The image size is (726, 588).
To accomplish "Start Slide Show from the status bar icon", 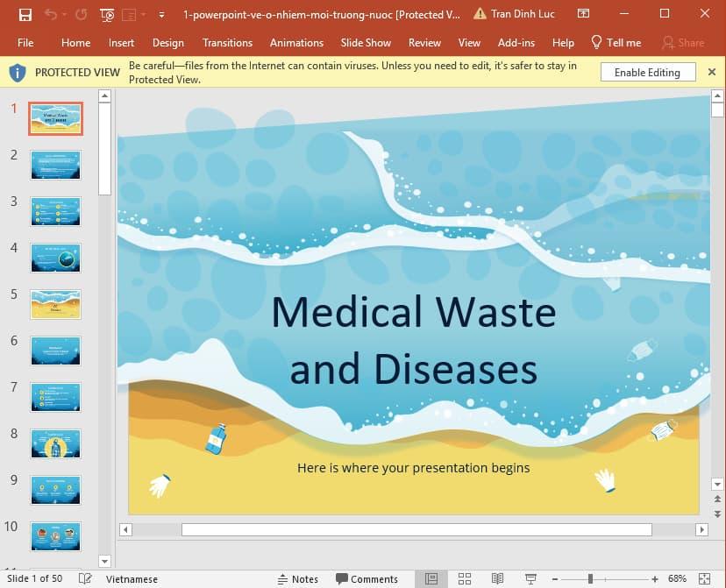I will 530,578.
